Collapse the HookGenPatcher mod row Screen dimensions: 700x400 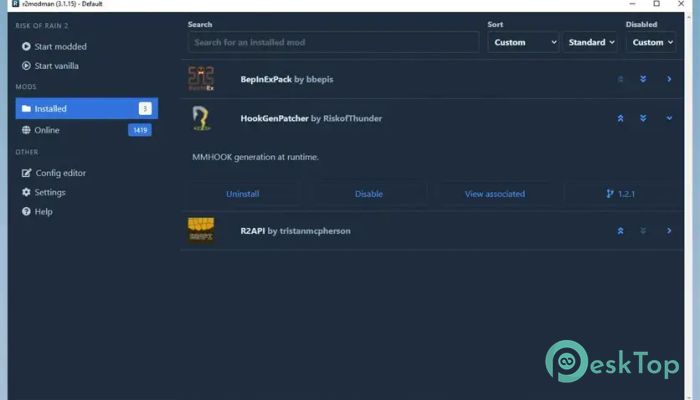pyautogui.click(x=669, y=118)
